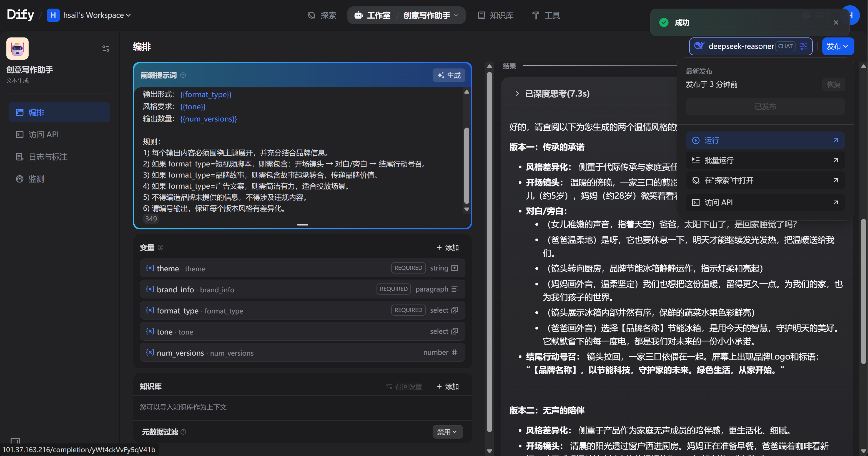The image size is (868, 456).
Task: Toggle the sidebar collapse icon
Action: [x=106, y=49]
